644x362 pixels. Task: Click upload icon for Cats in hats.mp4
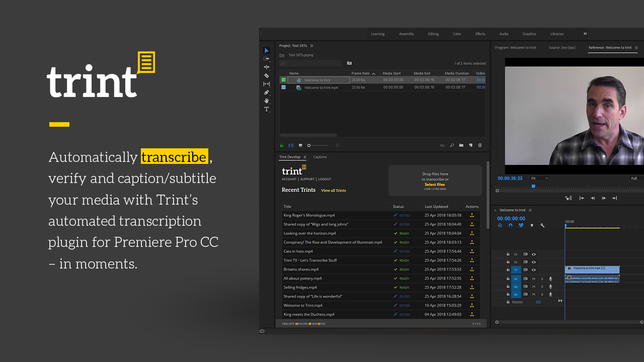tap(471, 251)
